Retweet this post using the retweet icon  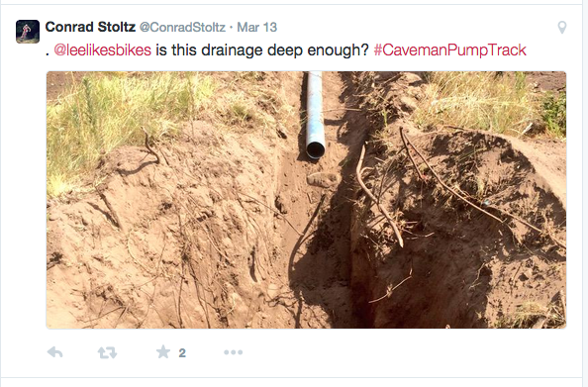coord(107,352)
